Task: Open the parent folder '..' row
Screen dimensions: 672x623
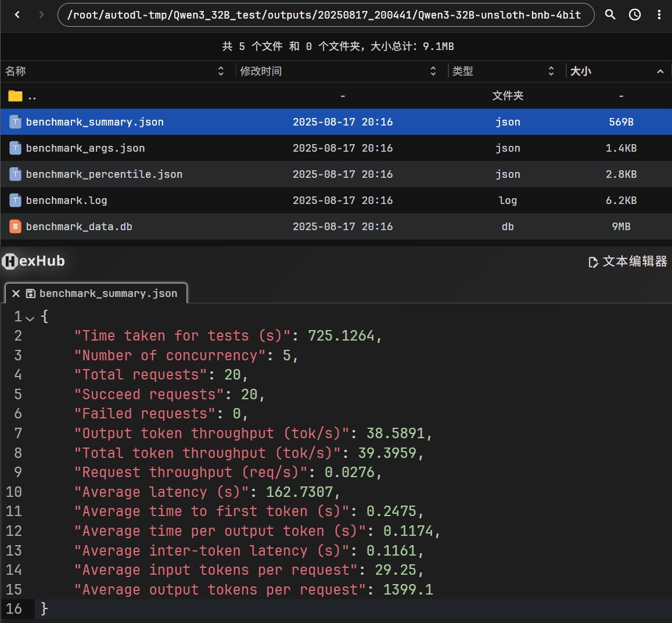Action: [x=336, y=96]
